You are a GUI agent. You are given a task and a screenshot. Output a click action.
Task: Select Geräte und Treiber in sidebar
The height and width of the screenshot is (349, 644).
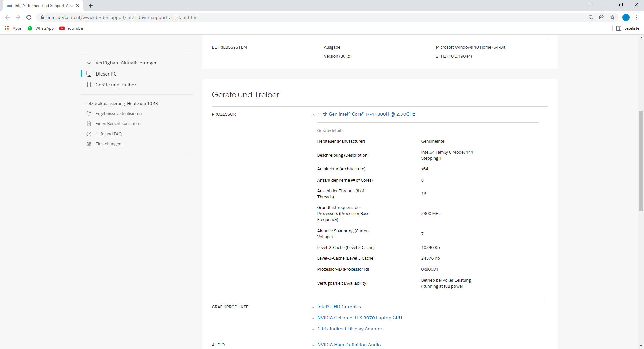pyautogui.click(x=116, y=85)
